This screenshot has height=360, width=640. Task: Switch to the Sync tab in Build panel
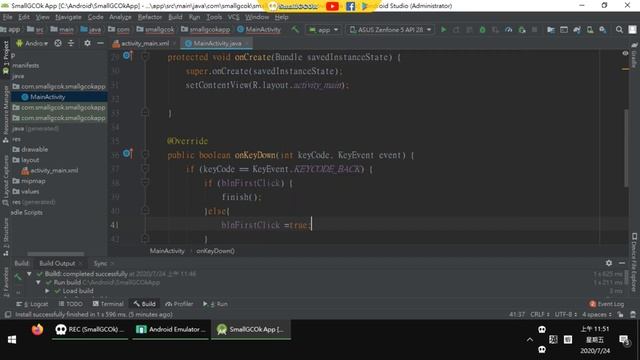click(100, 263)
